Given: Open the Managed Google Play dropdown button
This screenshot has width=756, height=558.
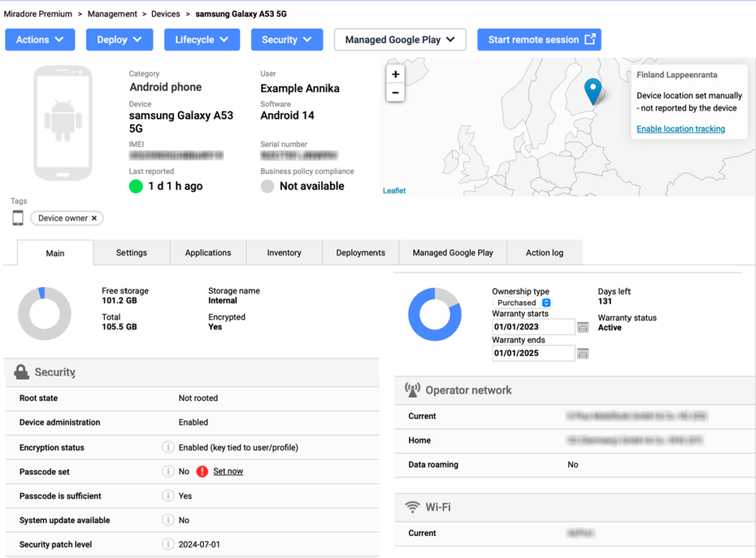Looking at the screenshot, I should [x=400, y=40].
